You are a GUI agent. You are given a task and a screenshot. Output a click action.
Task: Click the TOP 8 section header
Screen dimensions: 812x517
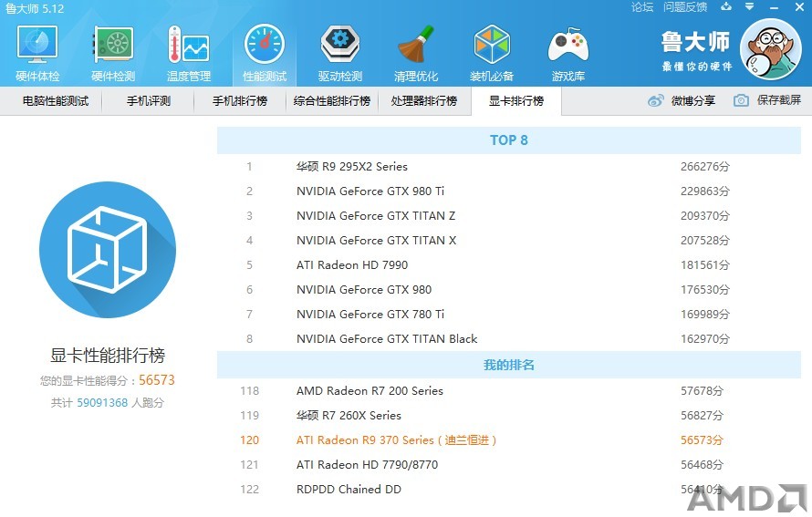point(509,140)
